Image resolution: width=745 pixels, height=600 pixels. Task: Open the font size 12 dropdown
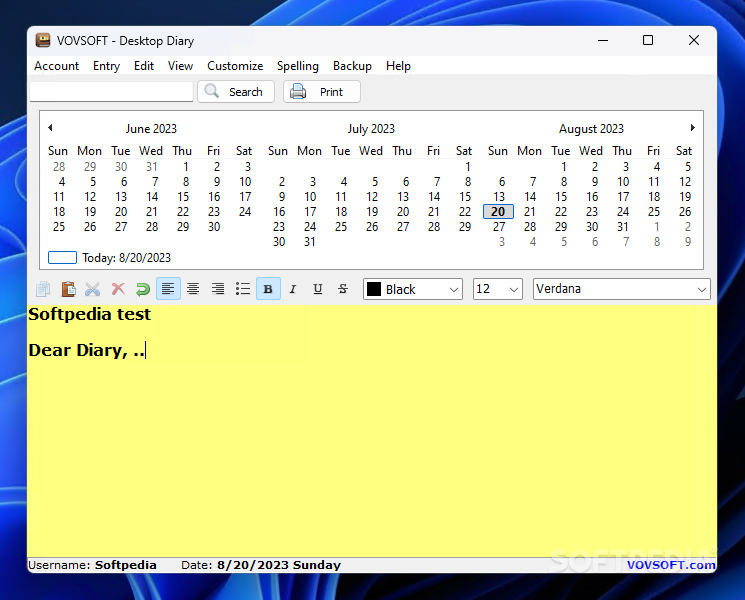tap(497, 289)
